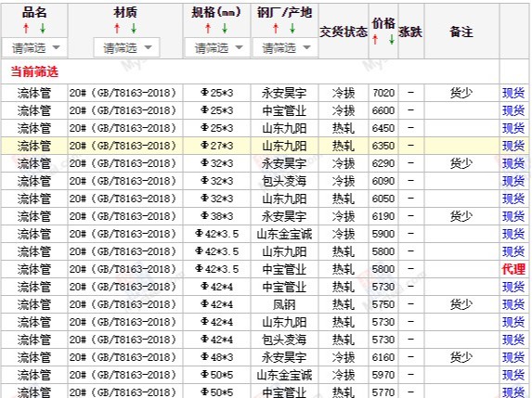The height and width of the screenshot is (398, 532).
Task: Click 现货 link in highlighted Φ27*3 row
Action: (513, 146)
